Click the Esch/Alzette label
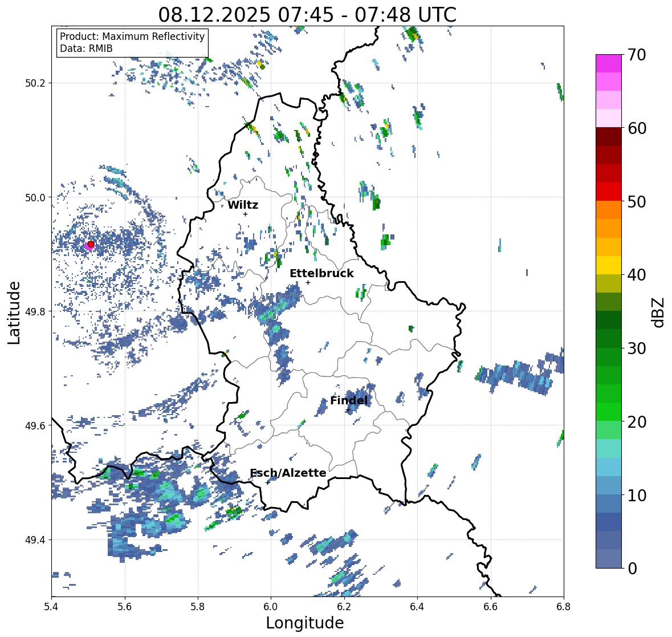 click(x=288, y=473)
